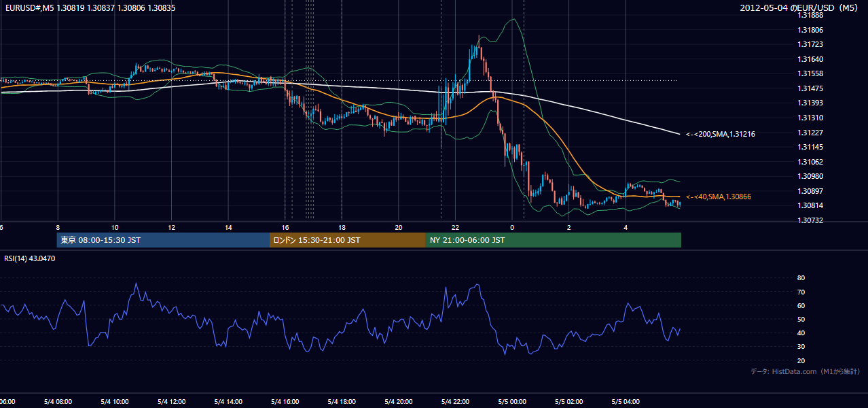Click hour label 4 under price chart

[x=626, y=227]
